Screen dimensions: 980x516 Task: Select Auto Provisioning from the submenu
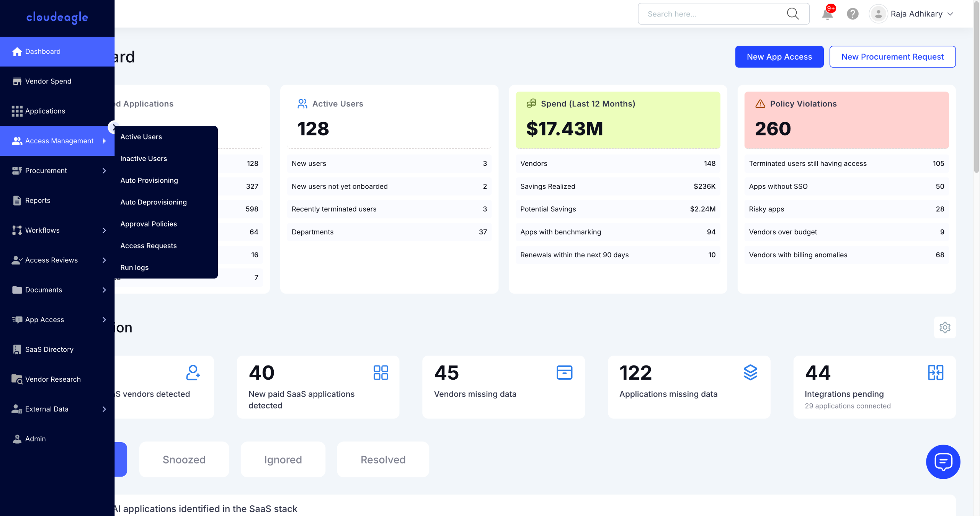(x=149, y=180)
